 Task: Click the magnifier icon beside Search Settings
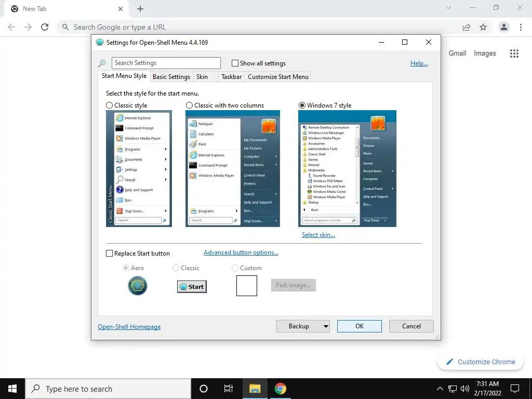102,63
